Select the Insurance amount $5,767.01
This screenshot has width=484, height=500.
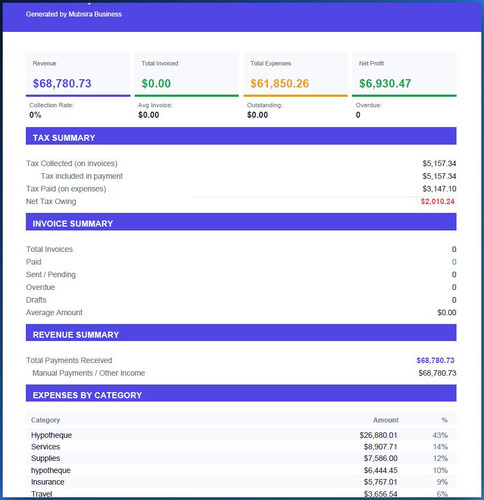(x=380, y=482)
